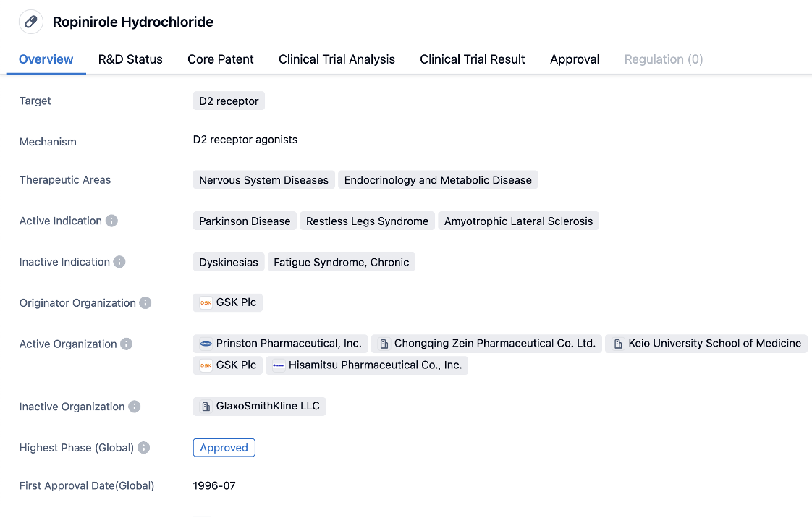The image size is (812, 518).
Task: Click the Approved phase badge
Action: coord(224,448)
